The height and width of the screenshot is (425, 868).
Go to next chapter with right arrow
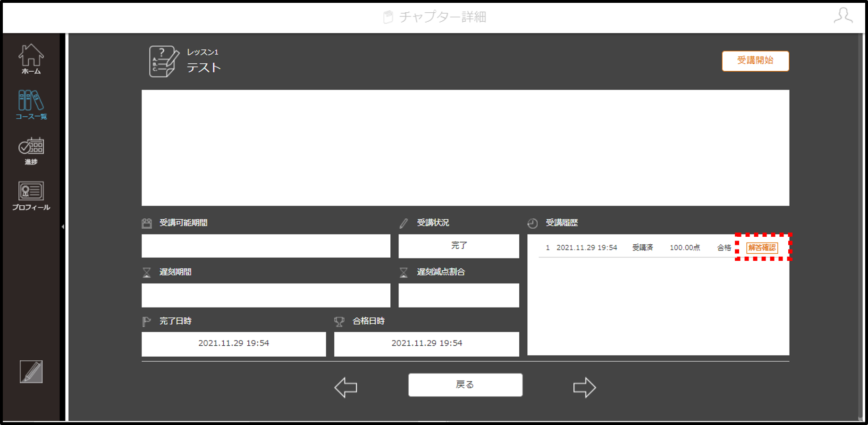pyautogui.click(x=584, y=387)
